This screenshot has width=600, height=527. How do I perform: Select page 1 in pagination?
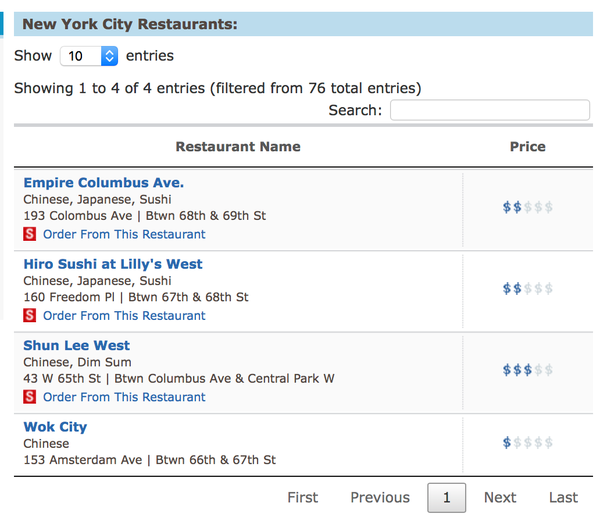pyautogui.click(x=446, y=497)
